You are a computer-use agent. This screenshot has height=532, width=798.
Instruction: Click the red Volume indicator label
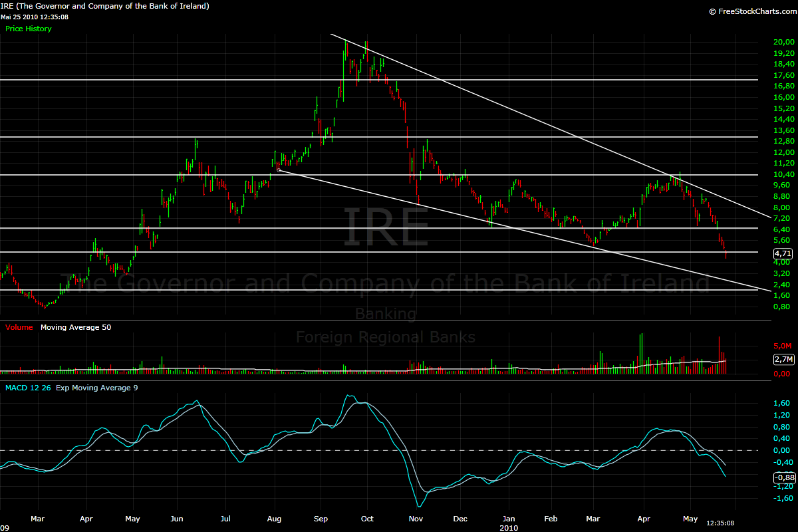[19, 327]
